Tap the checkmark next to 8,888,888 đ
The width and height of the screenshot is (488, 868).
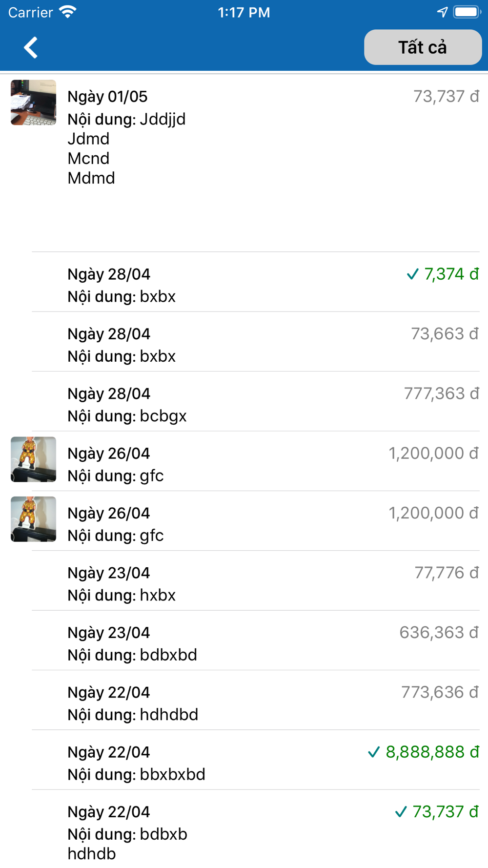[374, 752]
